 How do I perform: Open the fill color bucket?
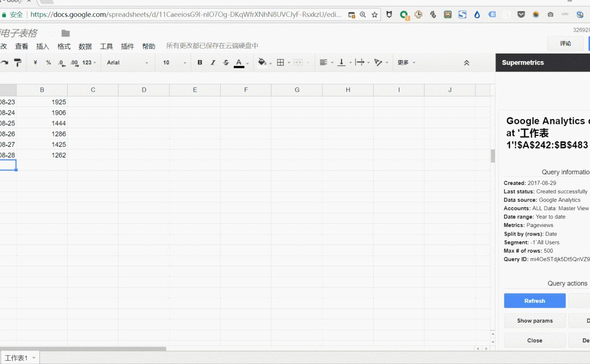[262, 62]
